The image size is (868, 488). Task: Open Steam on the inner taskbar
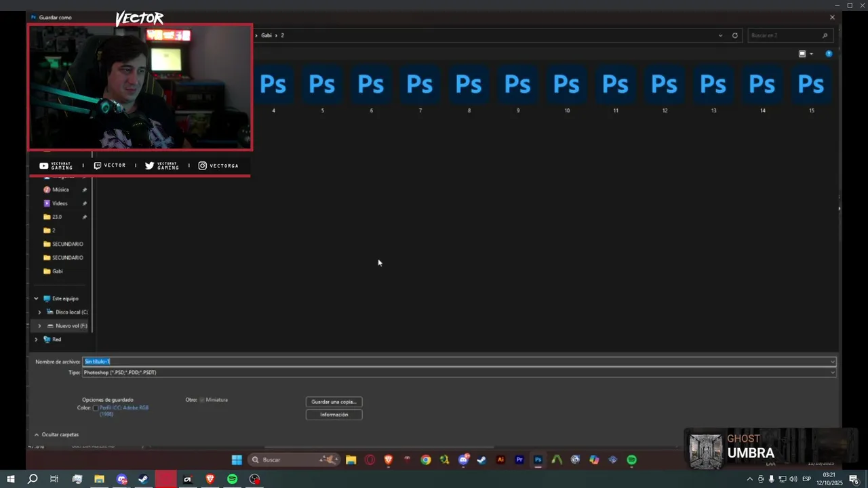pyautogui.click(x=481, y=460)
